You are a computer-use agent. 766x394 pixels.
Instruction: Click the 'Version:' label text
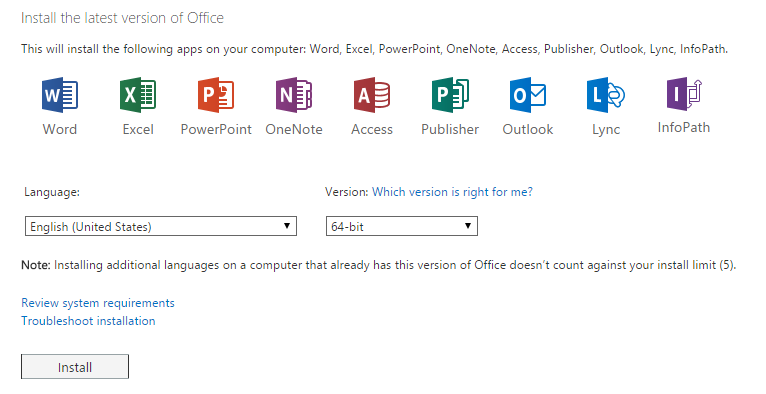tap(346, 192)
